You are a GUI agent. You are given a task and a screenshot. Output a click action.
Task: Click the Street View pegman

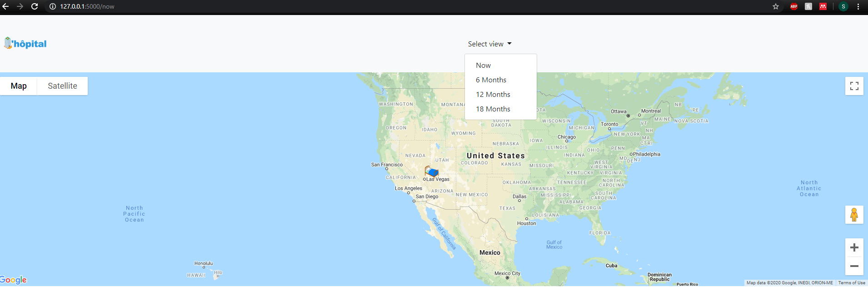[854, 215]
